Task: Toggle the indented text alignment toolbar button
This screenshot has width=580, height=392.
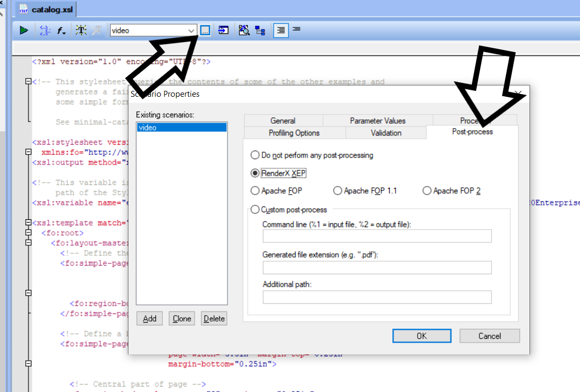Action: click(x=280, y=31)
